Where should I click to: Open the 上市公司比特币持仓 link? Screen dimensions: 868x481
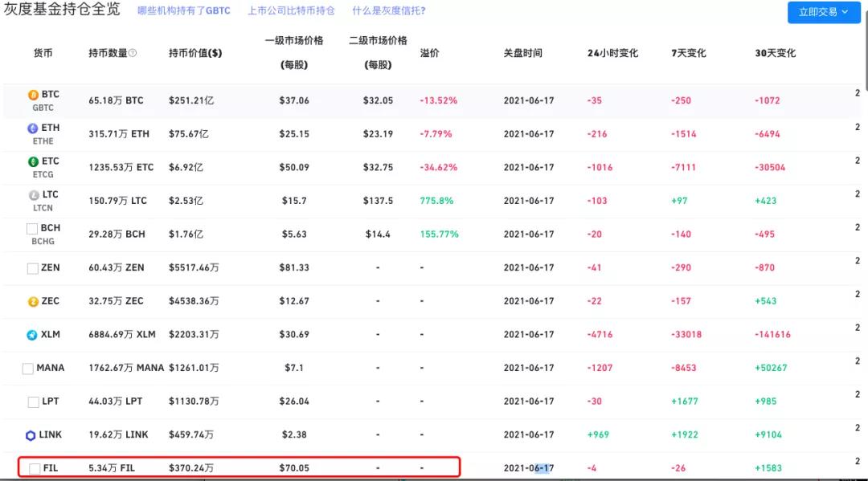[x=291, y=11]
